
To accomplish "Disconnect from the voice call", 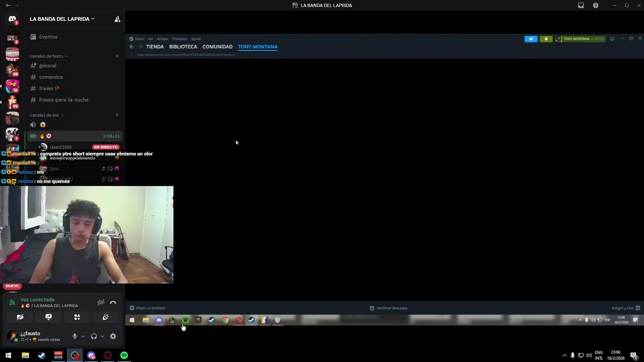I will [x=113, y=303].
